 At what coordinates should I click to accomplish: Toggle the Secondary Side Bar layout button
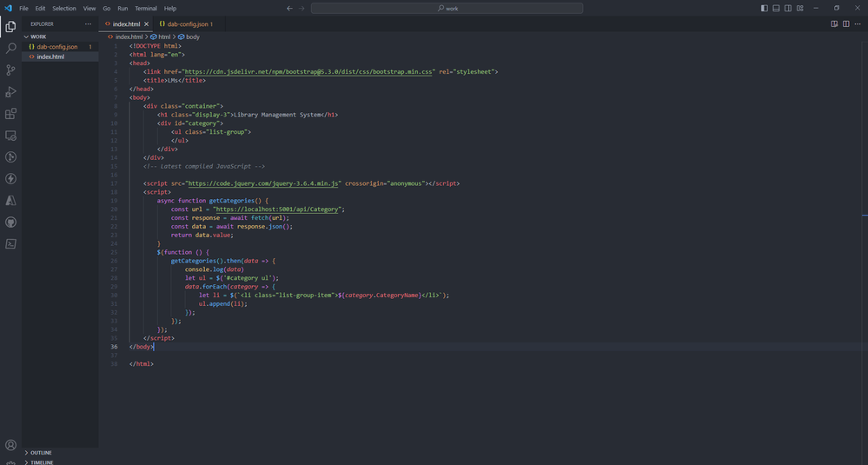pos(788,9)
